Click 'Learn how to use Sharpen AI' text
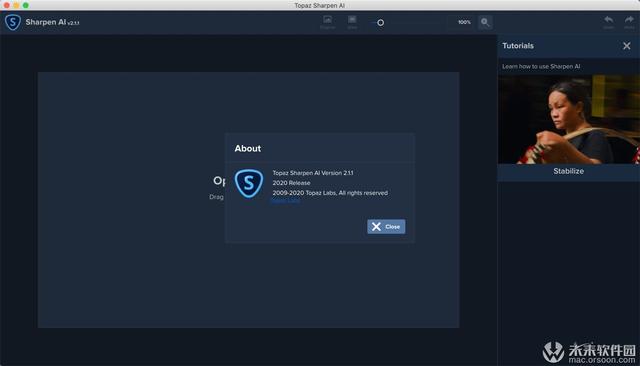The width and height of the screenshot is (640, 366). tap(541, 67)
